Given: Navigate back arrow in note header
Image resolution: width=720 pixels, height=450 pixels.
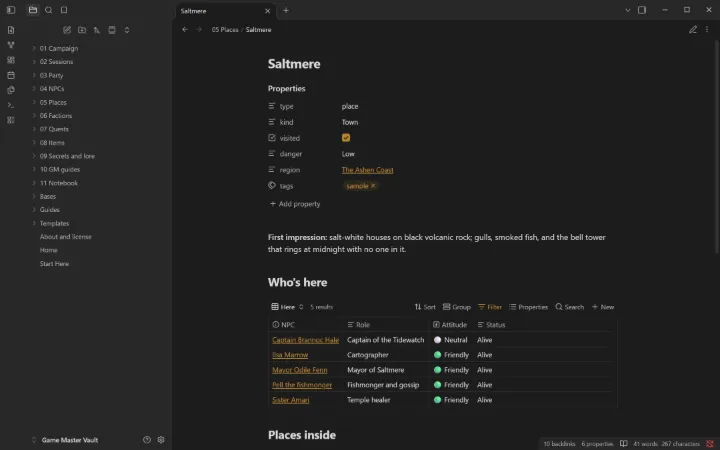Looking at the screenshot, I should tap(185, 29).
